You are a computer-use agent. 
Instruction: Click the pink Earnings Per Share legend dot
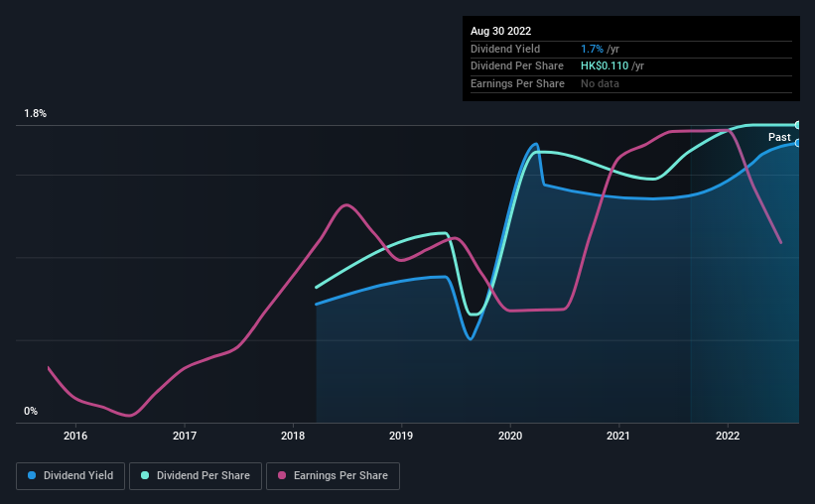coord(282,475)
